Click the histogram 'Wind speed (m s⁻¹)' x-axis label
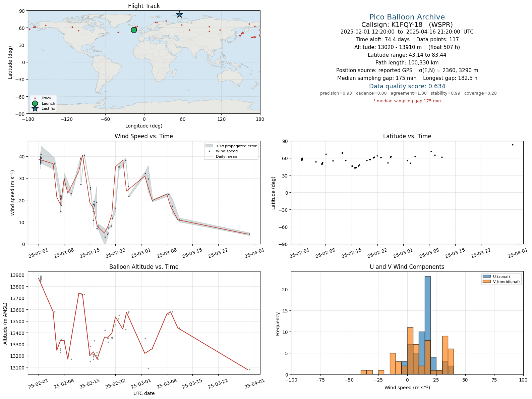 (x=407, y=388)
